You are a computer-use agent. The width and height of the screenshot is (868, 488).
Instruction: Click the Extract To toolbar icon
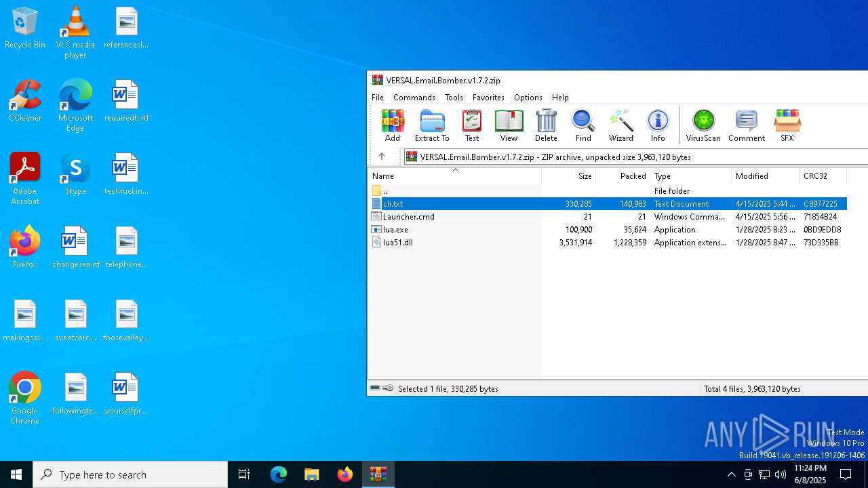coord(432,125)
